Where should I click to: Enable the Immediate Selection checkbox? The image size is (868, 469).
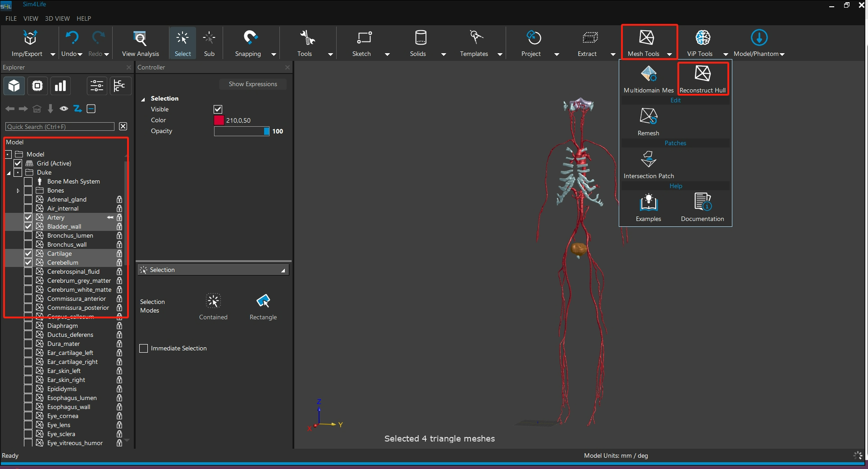coord(144,349)
